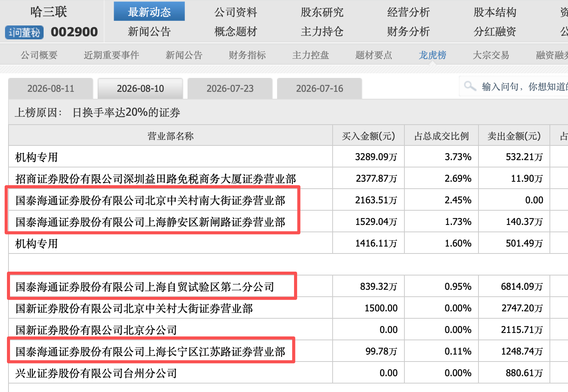Screen dimensions: 568x392
Task: Click the 买入金额(元) column header
Action: click(x=369, y=135)
